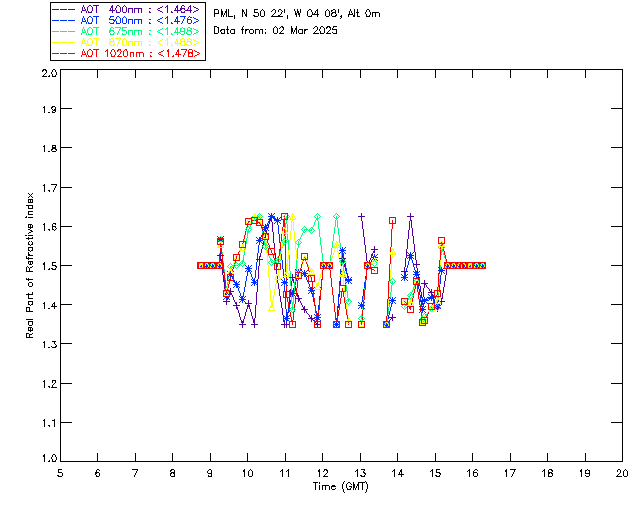The height and width of the screenshot is (512, 640).
Task: Click the y-axis tick label 1.8
Action: point(49,148)
